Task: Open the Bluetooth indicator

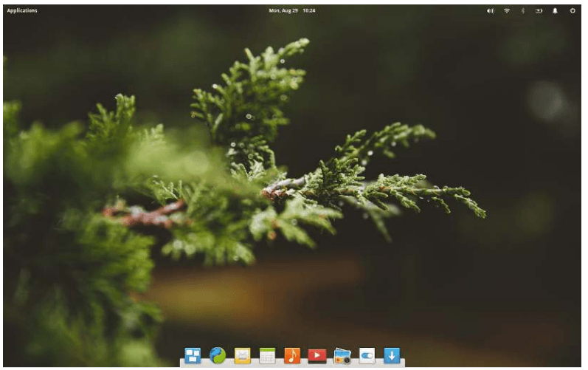Action: pos(523,11)
